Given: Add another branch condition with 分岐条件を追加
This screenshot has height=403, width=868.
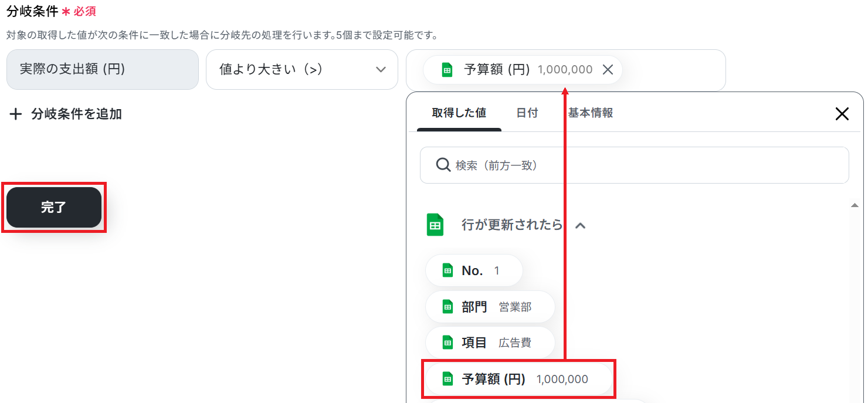Looking at the screenshot, I should coord(66,114).
